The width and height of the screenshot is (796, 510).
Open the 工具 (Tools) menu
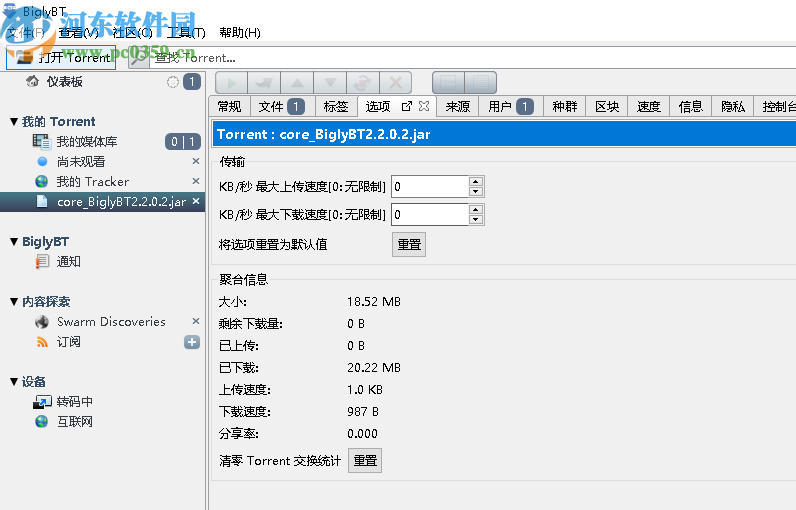(186, 33)
